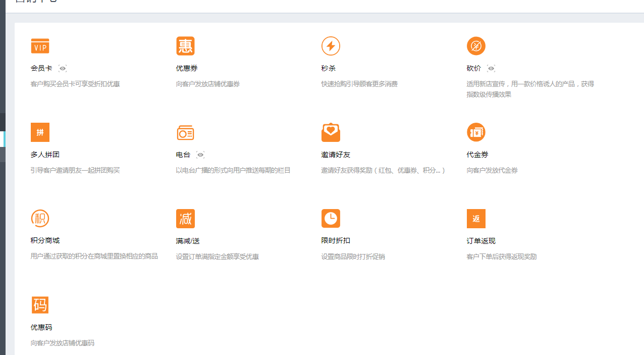Viewport: 644px width, 355px height.
Task: Open the 满减送 discount rule icon
Action: click(x=185, y=218)
